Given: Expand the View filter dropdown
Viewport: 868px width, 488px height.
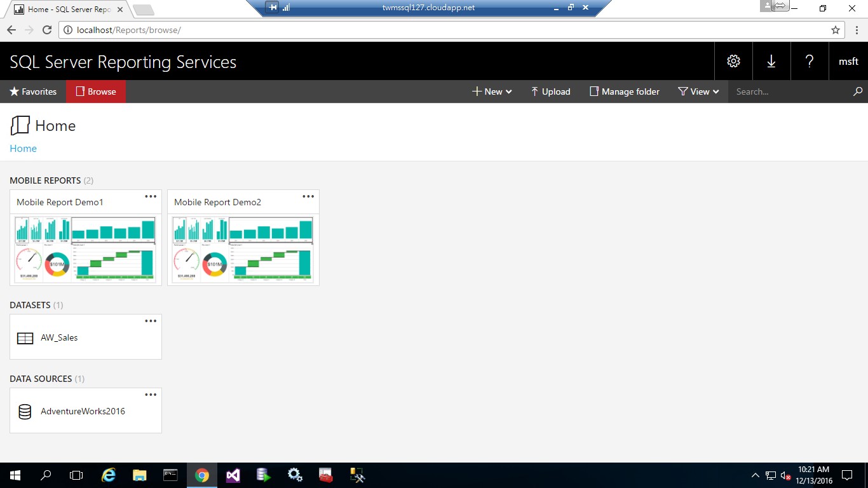Looking at the screenshot, I should tap(698, 91).
